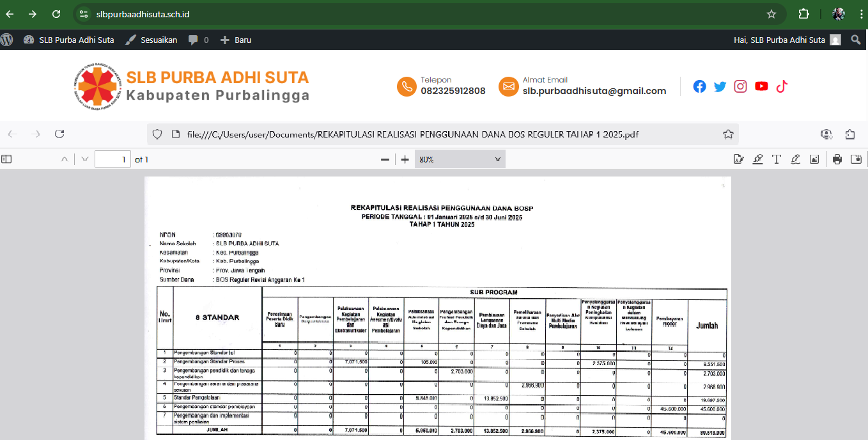The image size is (868, 440).
Task: Click JUMLAH total row label
Action: [217, 430]
